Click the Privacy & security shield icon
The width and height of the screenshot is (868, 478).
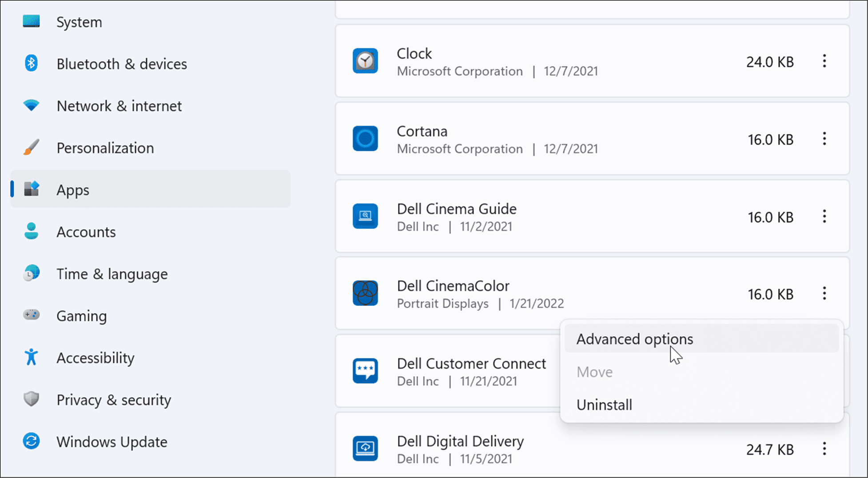coord(31,399)
